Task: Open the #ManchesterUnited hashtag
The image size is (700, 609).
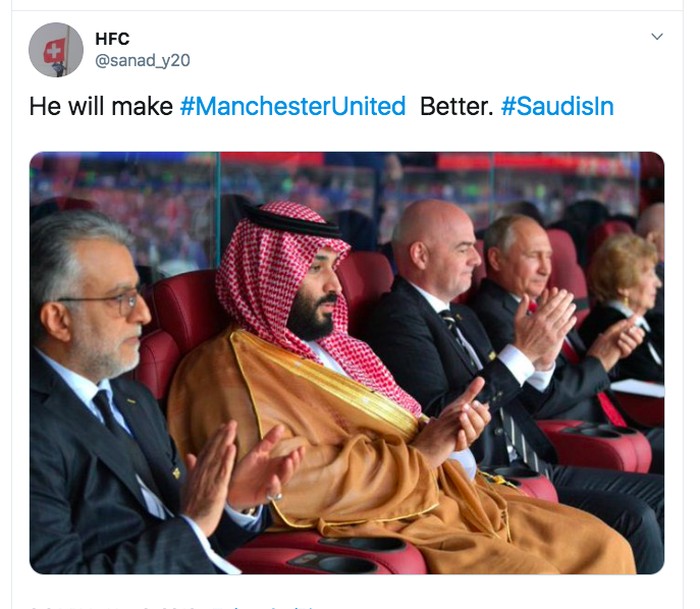Action: click(x=293, y=106)
